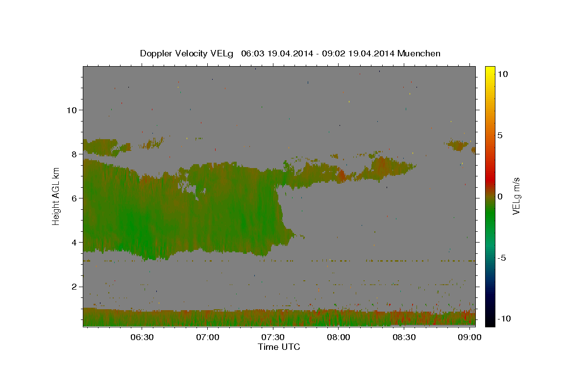Click the 06:30 time tick label
588x392 pixels.
(x=142, y=337)
